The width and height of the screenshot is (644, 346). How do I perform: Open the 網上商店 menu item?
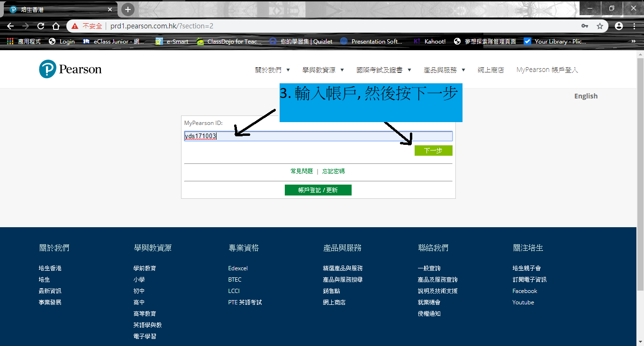[491, 70]
